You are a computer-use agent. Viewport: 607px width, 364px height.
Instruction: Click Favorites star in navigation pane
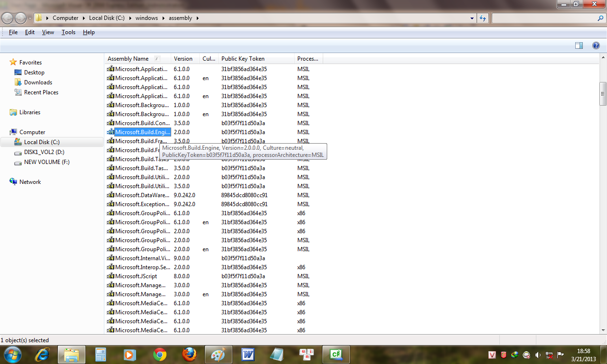(x=13, y=62)
